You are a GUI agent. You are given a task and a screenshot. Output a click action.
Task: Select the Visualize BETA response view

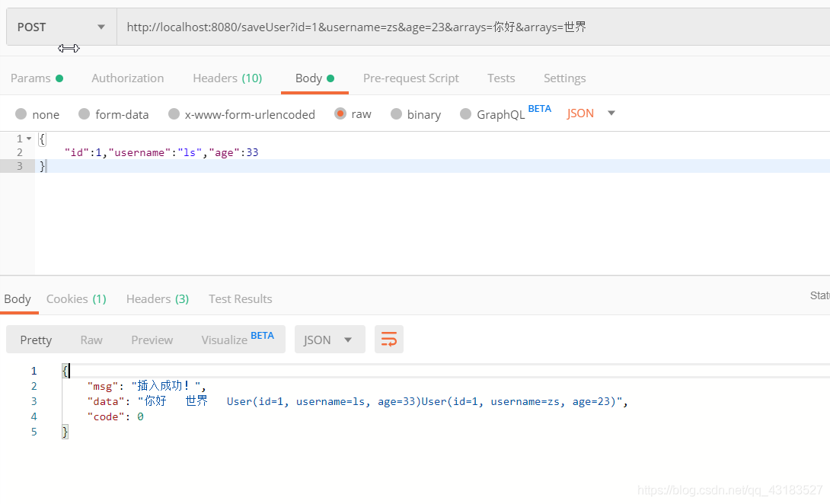[x=238, y=339]
